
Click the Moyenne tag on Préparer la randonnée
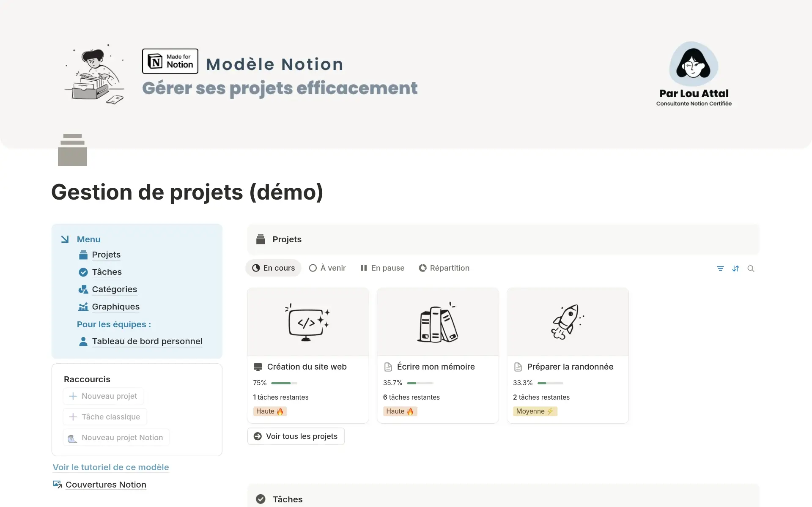535,411
